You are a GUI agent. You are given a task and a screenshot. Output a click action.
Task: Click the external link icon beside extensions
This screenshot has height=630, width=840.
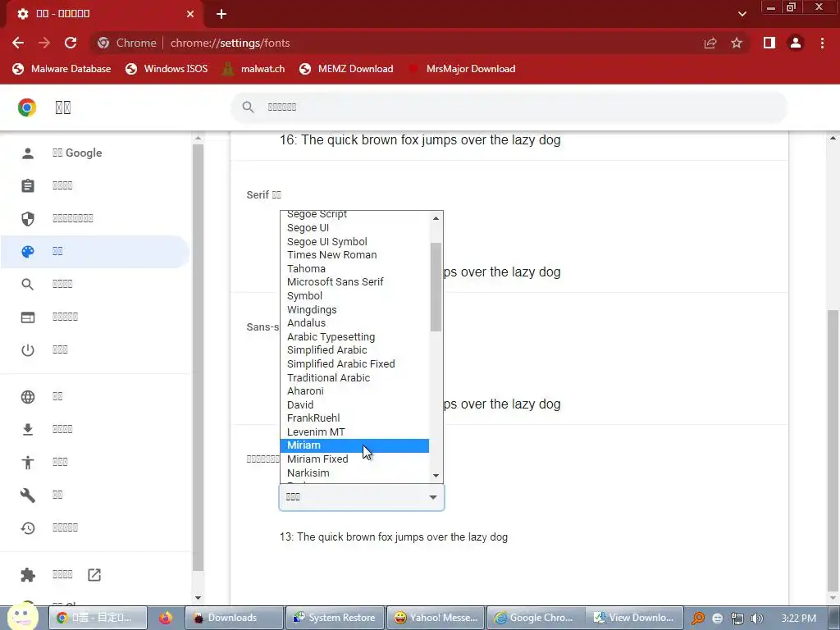[94, 575]
